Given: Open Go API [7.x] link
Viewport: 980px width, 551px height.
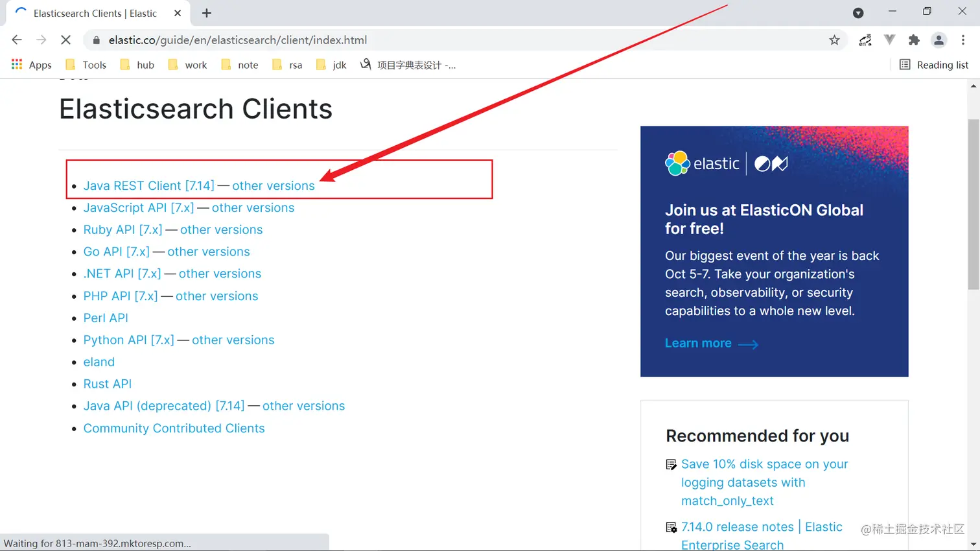Looking at the screenshot, I should (117, 252).
